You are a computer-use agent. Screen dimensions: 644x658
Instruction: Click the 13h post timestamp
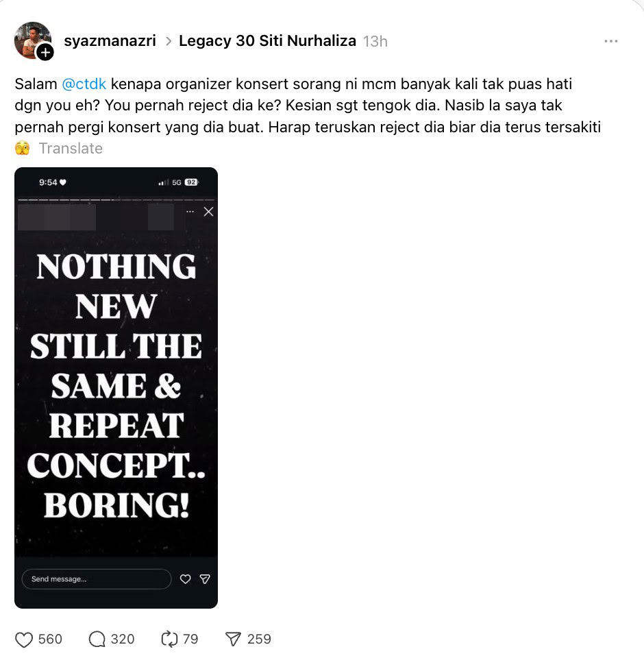(375, 42)
